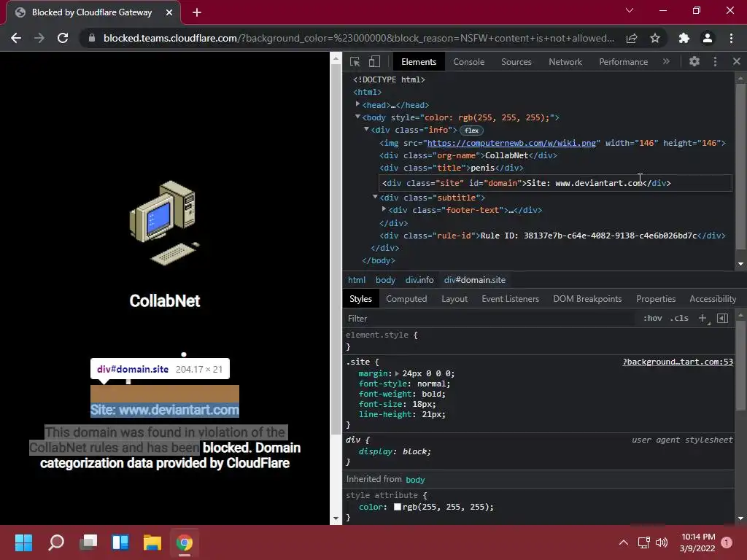
Task: Open File Explorer from the taskbar
Action: [x=152, y=542]
